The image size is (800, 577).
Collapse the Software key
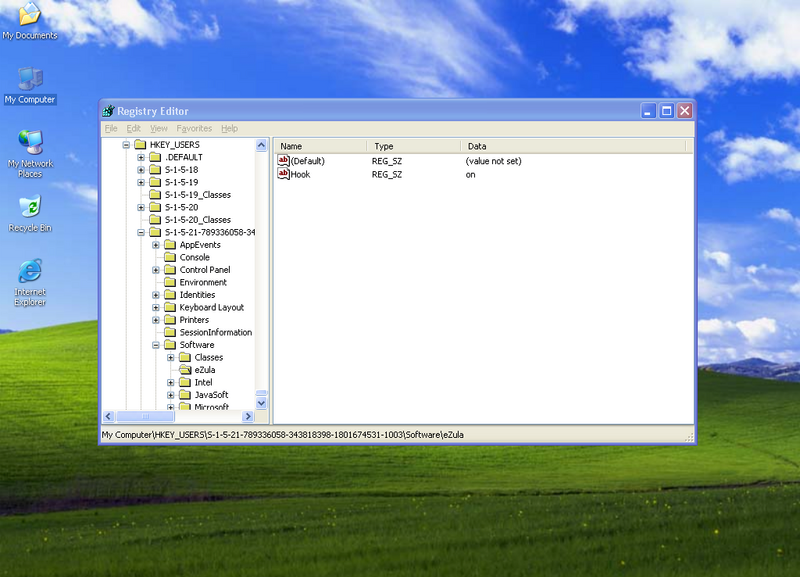[x=156, y=345]
